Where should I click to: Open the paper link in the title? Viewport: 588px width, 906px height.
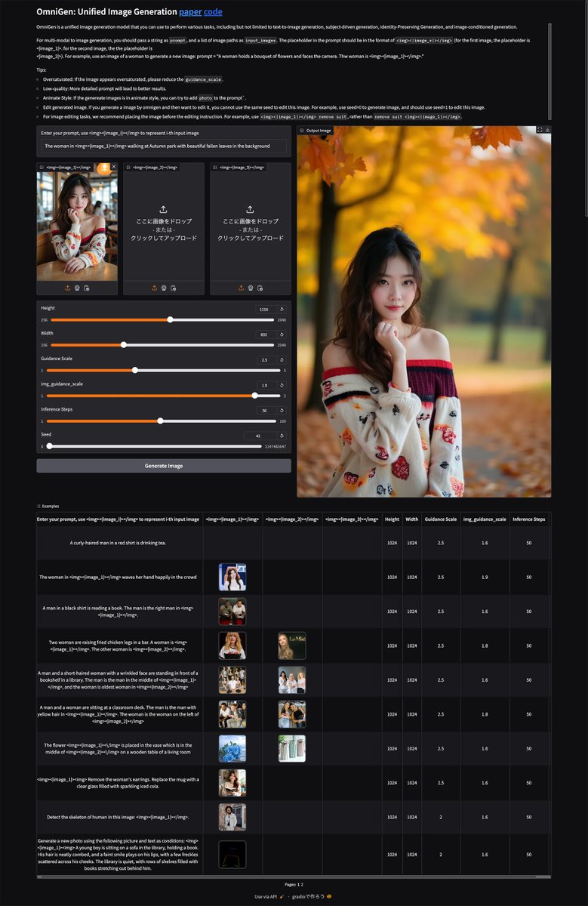[x=189, y=12]
